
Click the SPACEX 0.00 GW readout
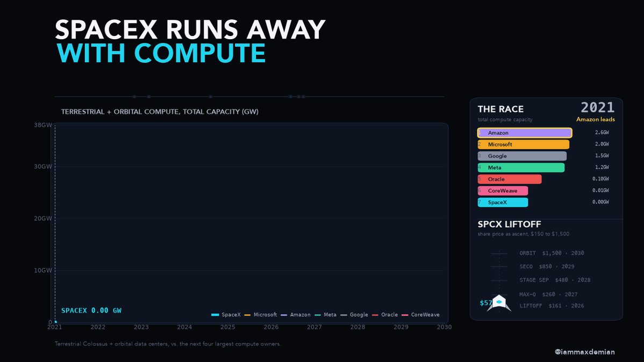click(91, 310)
